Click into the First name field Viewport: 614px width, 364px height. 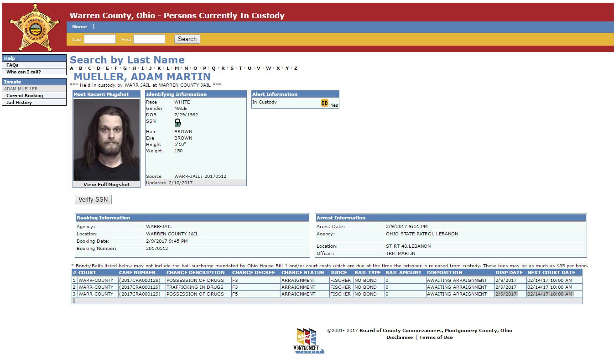pyautogui.click(x=149, y=39)
